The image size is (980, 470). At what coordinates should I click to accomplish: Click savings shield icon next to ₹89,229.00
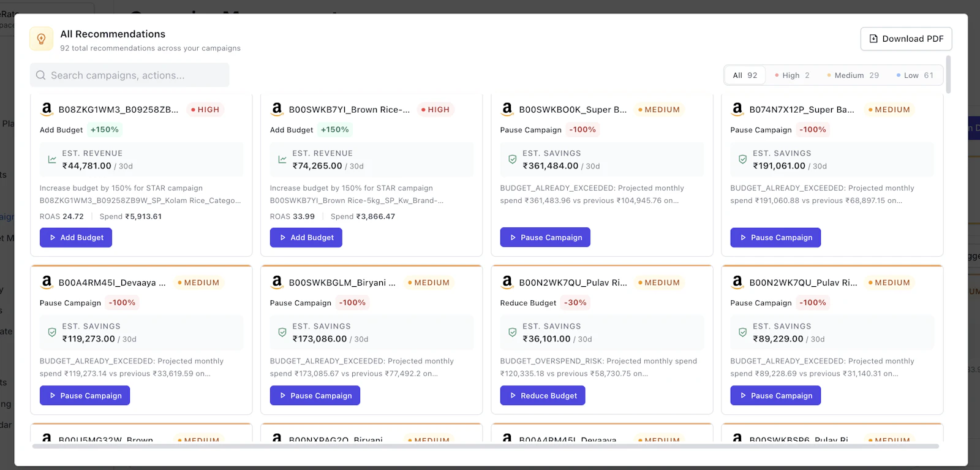pyautogui.click(x=743, y=332)
